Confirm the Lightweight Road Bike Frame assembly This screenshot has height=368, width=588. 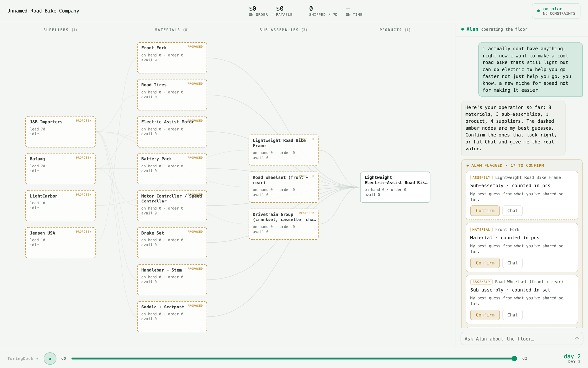(485, 211)
